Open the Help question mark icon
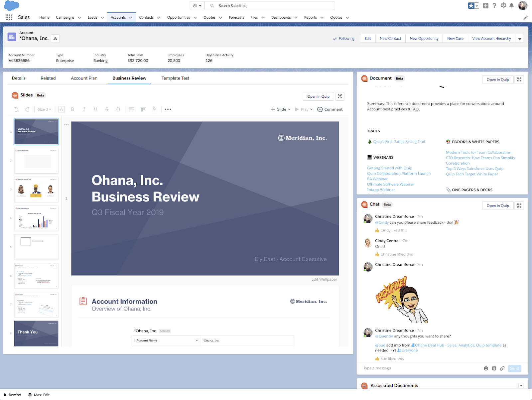532x400 pixels. (x=494, y=6)
